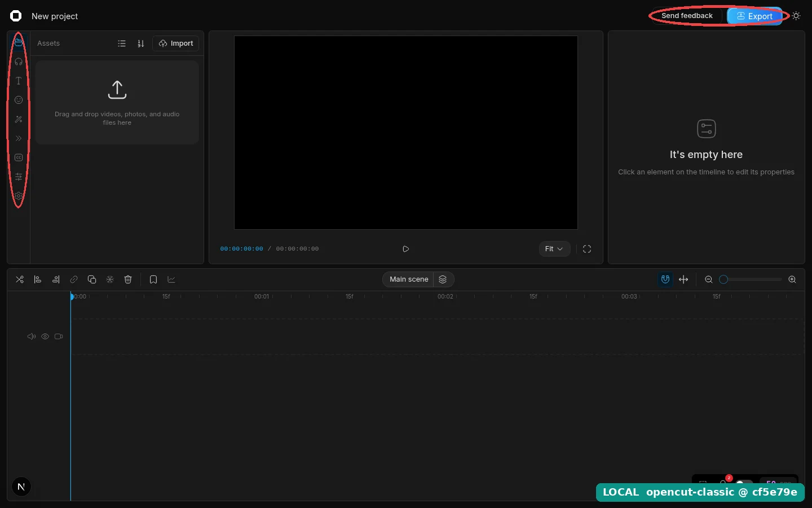Open the Settings gear tab in sidebar
This screenshot has height=508, width=812.
point(19,196)
